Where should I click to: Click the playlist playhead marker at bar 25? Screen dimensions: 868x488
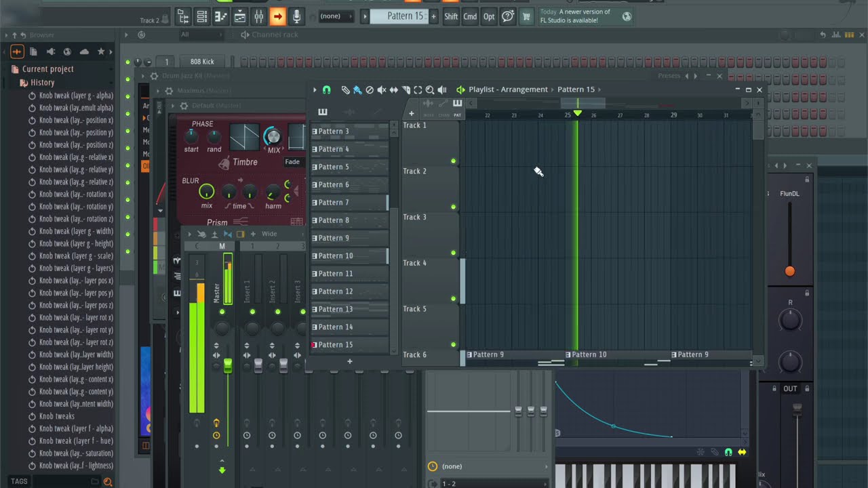pos(578,114)
